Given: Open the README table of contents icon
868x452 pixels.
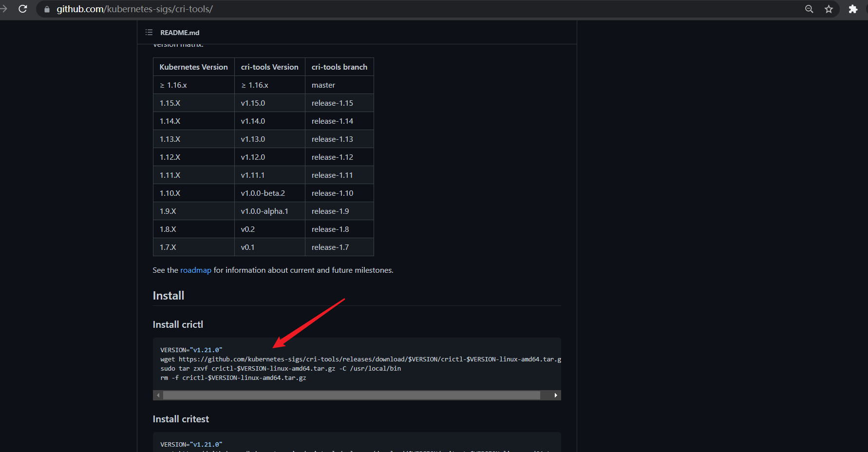Looking at the screenshot, I should [x=149, y=32].
